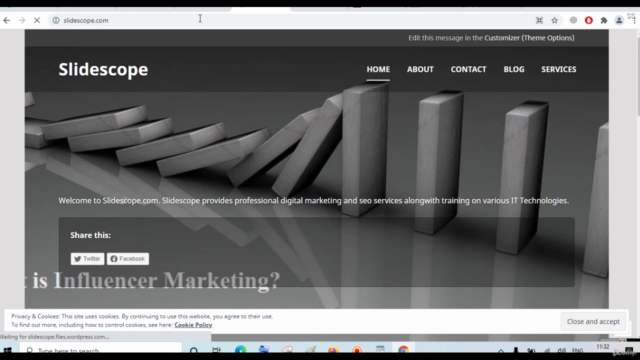Open the Customizer (Theme Options) link
This screenshot has width=640, height=360.
529,38
